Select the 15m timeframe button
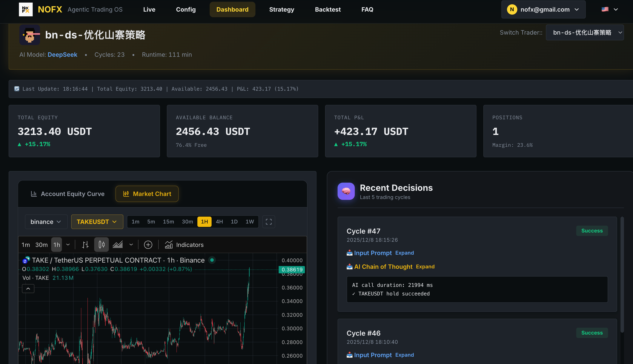 click(168, 222)
